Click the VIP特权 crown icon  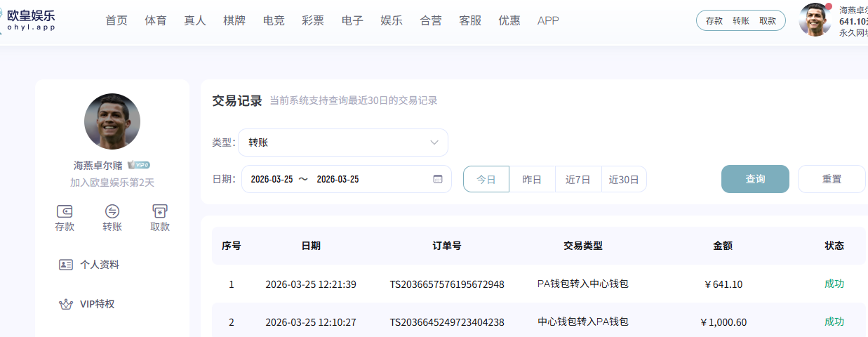(66, 304)
